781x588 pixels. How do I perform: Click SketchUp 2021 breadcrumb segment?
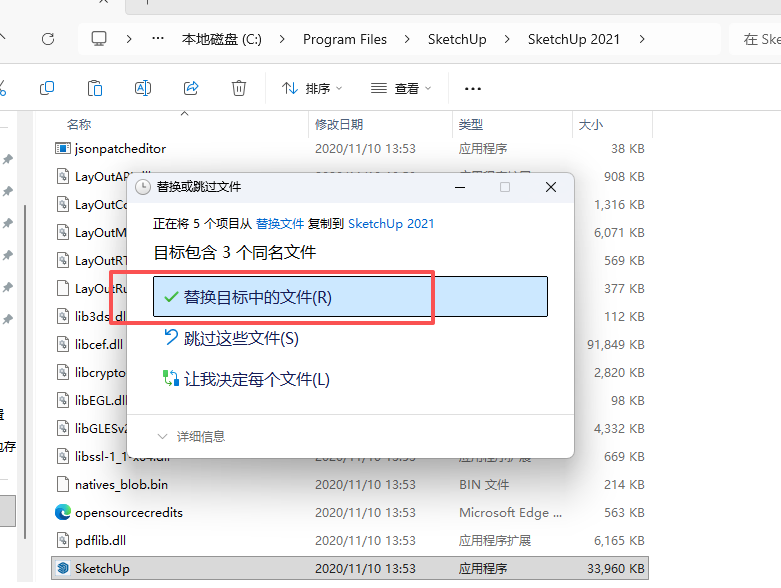pyautogui.click(x=574, y=39)
